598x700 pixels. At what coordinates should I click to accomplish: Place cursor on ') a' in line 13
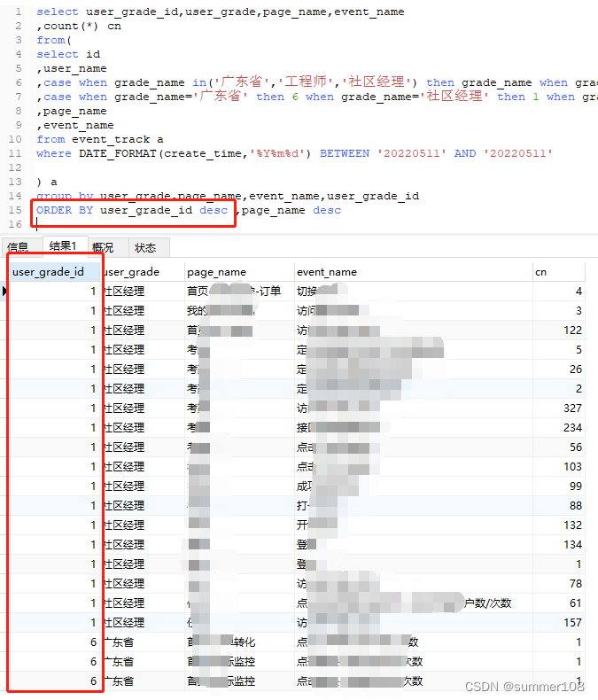pos(47,182)
